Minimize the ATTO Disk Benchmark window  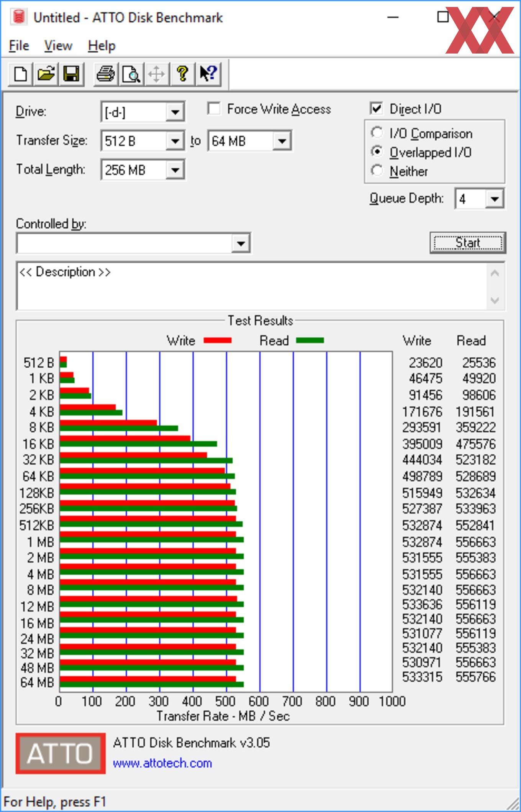click(393, 17)
